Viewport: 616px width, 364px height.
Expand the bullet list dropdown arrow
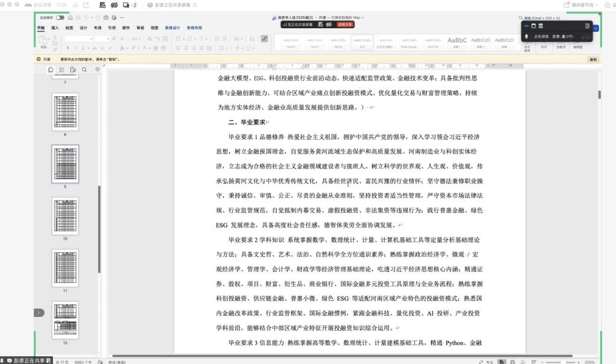click(183, 39)
